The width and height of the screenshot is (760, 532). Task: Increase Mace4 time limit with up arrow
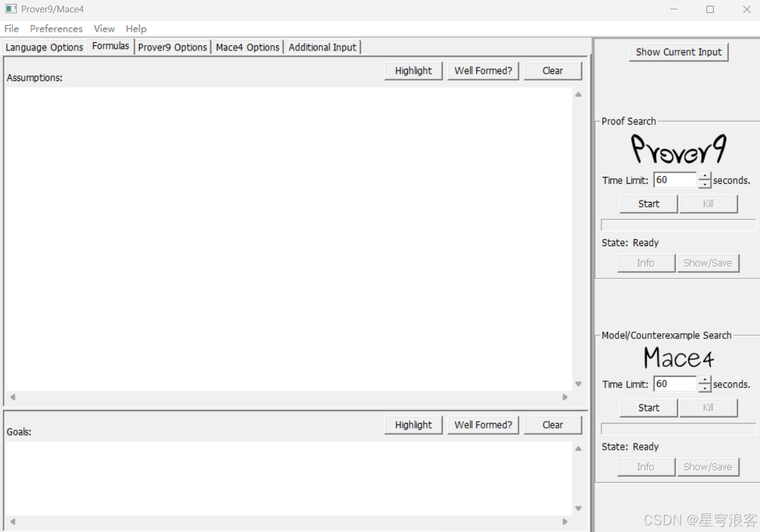705,381
